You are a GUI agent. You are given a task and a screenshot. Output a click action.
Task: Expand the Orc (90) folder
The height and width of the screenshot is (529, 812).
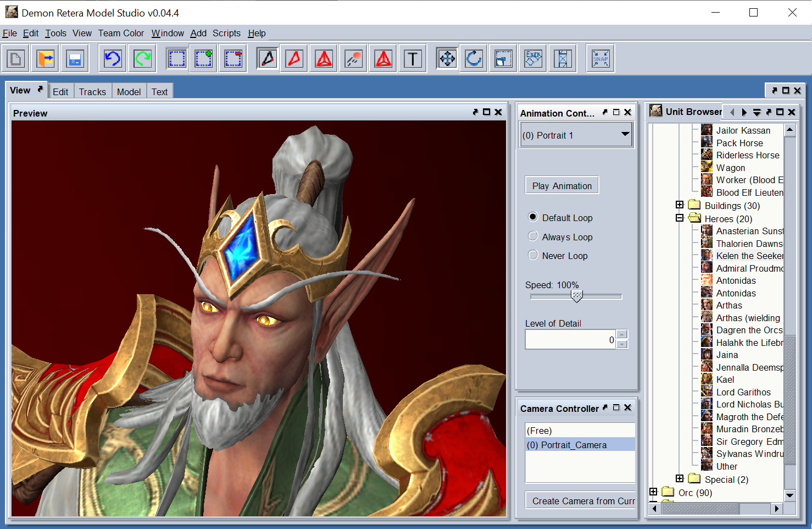653,492
